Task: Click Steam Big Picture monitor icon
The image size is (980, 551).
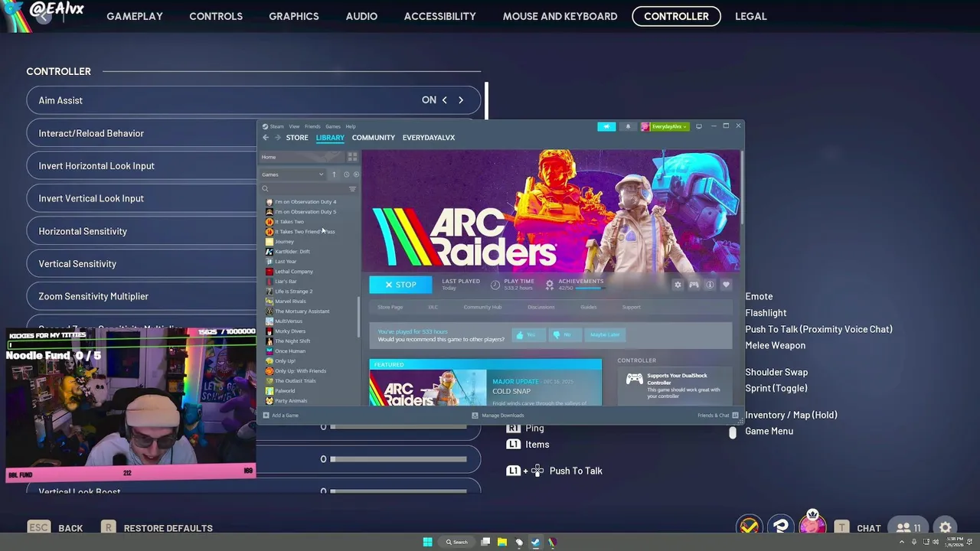Action: pyautogui.click(x=698, y=126)
